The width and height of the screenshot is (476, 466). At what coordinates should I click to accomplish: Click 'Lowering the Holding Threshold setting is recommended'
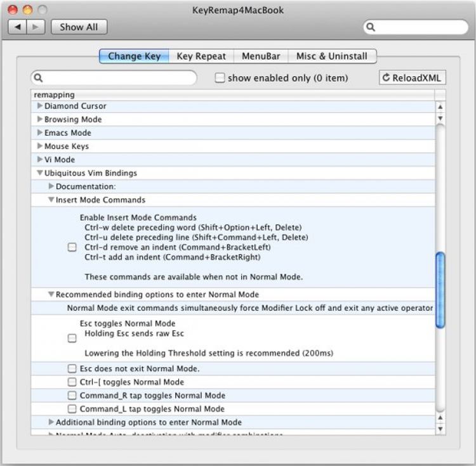(192, 353)
